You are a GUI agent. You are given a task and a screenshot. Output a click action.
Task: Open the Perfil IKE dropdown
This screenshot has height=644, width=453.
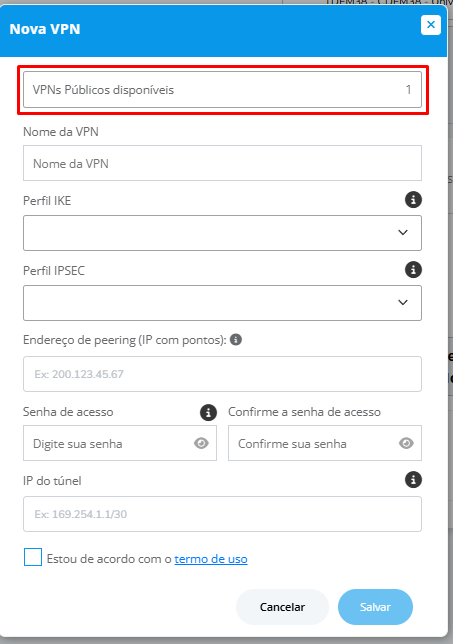222,233
